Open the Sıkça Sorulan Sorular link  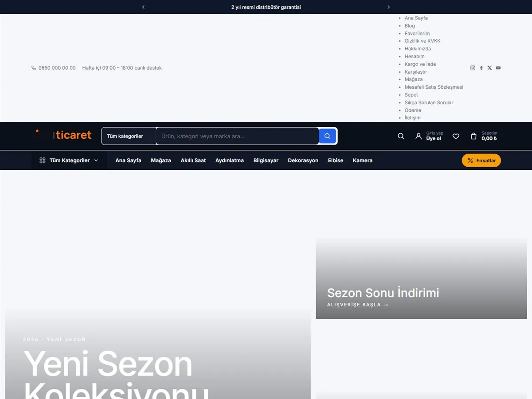point(429,102)
